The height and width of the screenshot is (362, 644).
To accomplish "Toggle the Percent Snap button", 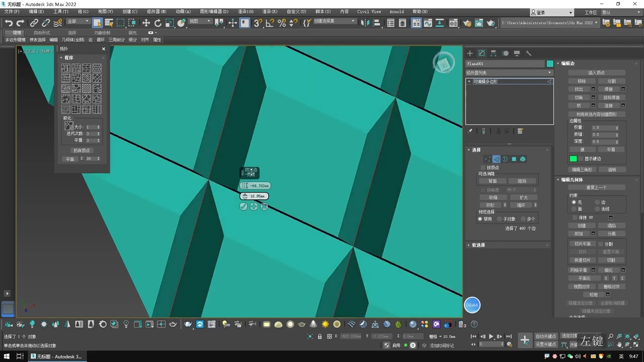I will click(x=282, y=23).
